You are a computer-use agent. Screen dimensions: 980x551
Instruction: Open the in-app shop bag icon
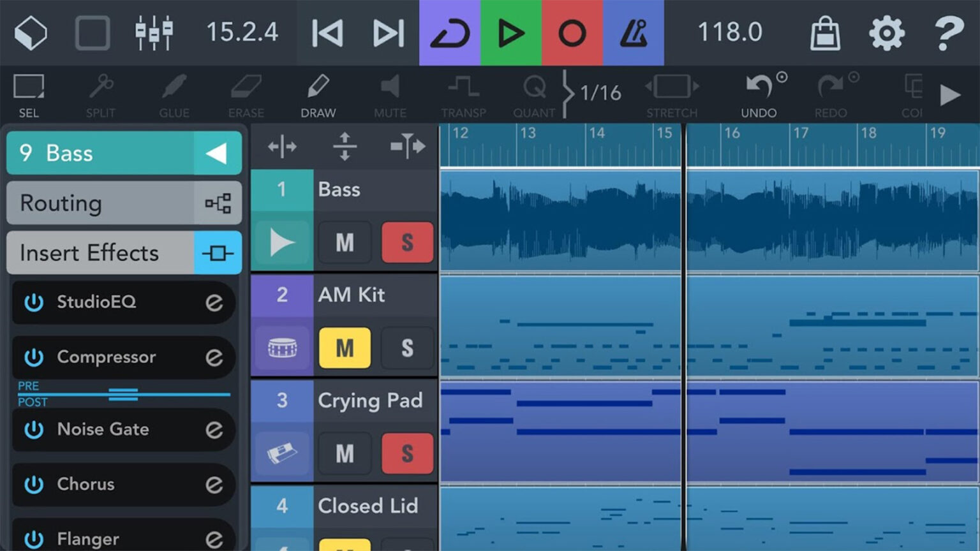[824, 32]
